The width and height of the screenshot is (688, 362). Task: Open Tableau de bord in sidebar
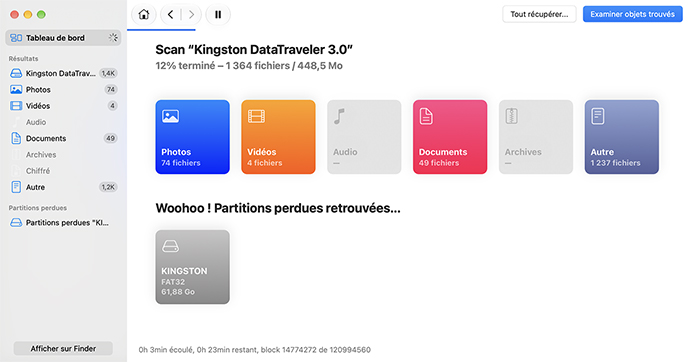[63, 38]
